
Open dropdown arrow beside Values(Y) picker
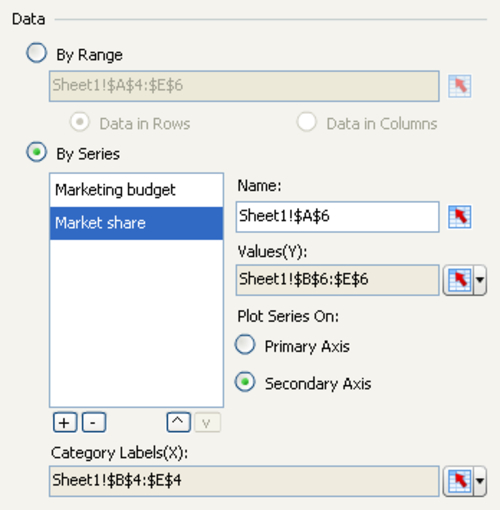[x=480, y=280]
